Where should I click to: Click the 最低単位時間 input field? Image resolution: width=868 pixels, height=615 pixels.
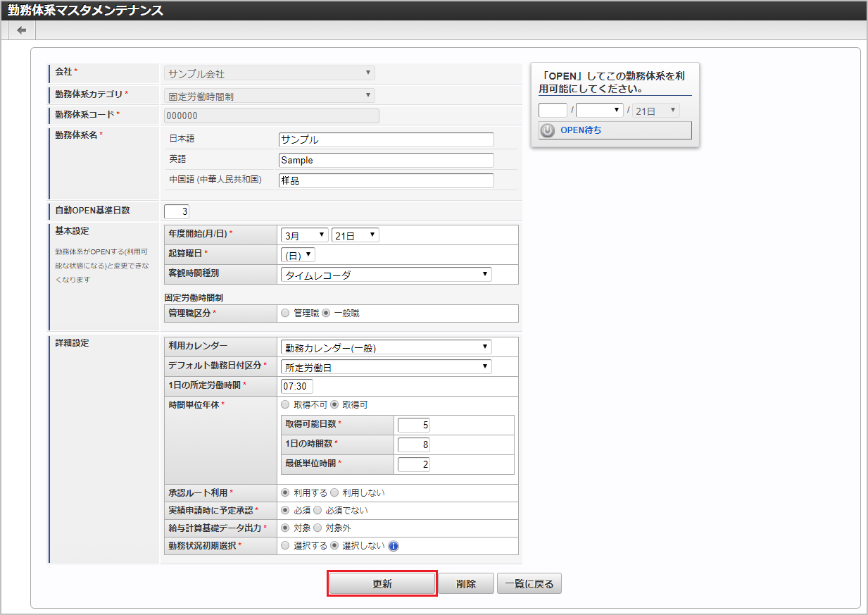click(414, 464)
